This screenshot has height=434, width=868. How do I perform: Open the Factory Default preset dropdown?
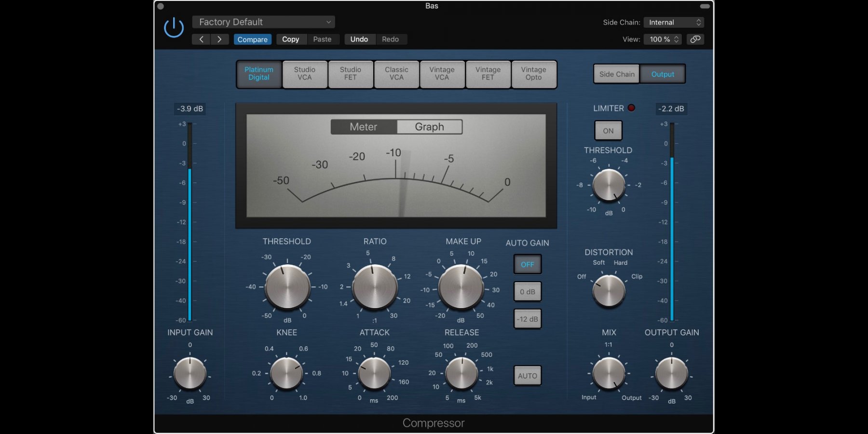(263, 22)
